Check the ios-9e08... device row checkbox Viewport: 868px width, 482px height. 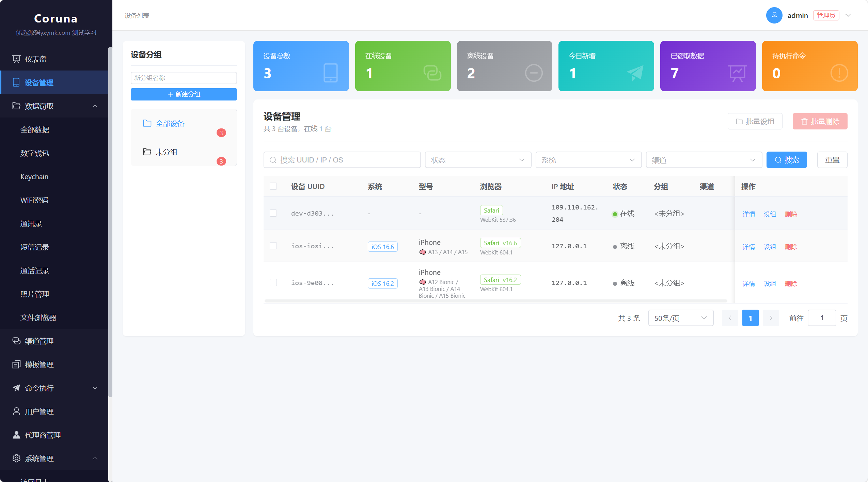pyautogui.click(x=273, y=282)
